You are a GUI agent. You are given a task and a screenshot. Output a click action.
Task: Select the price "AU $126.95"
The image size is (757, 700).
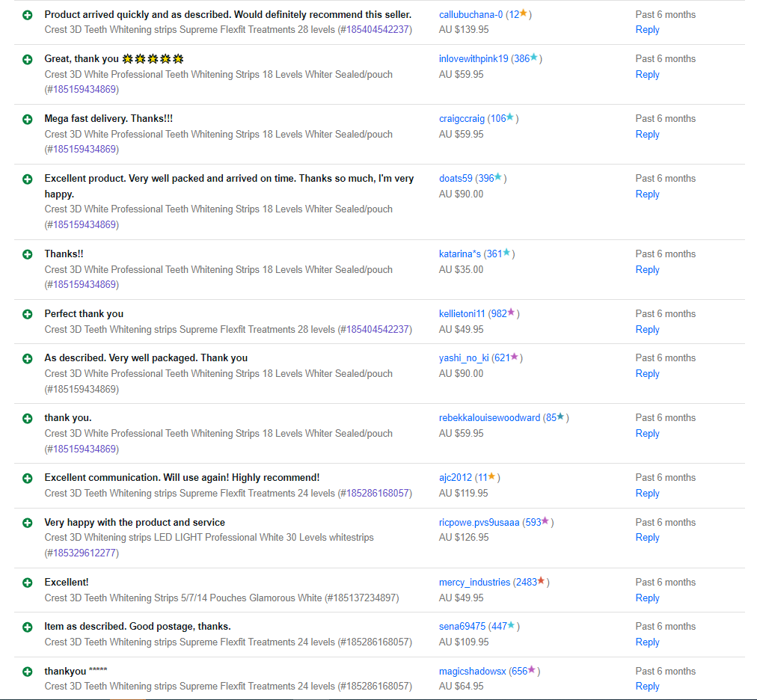click(464, 538)
